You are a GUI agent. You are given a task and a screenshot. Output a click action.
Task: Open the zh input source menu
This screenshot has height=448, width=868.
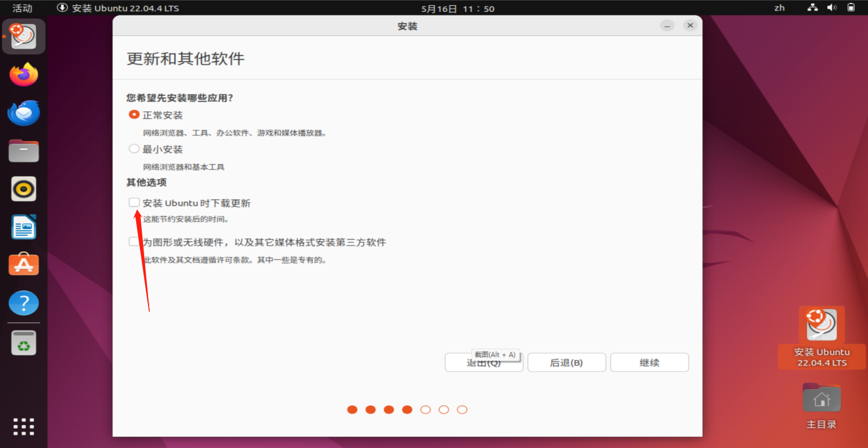[780, 8]
